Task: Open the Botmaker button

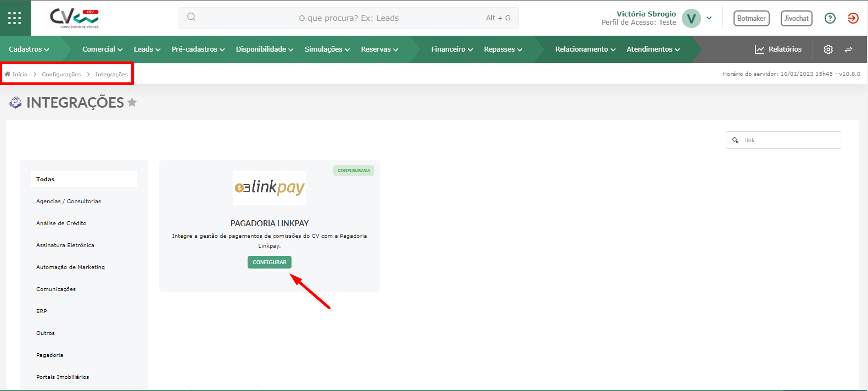Action: click(751, 18)
